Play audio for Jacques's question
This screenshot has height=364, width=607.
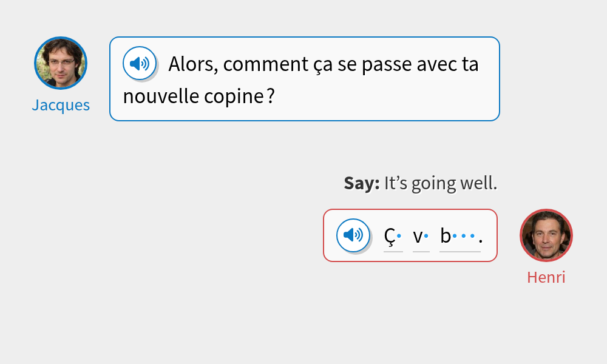[140, 63]
